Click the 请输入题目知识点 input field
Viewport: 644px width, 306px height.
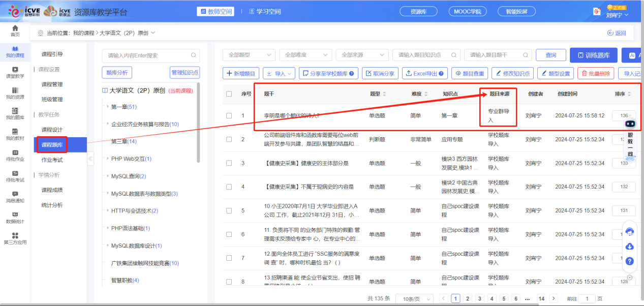[x=426, y=55]
